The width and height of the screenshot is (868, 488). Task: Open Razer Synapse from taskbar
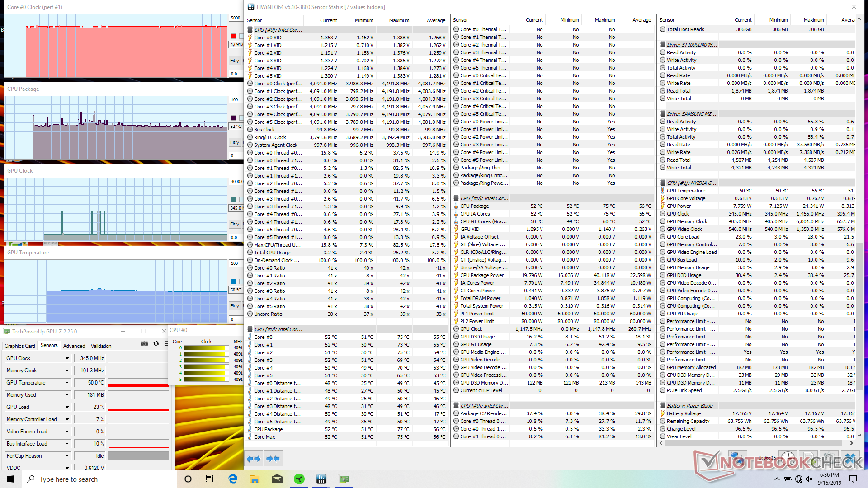(x=299, y=479)
